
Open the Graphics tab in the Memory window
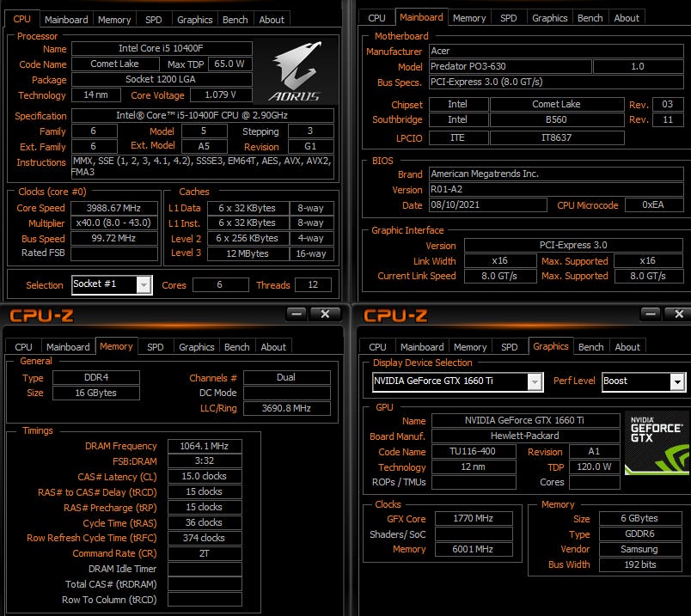(x=197, y=347)
